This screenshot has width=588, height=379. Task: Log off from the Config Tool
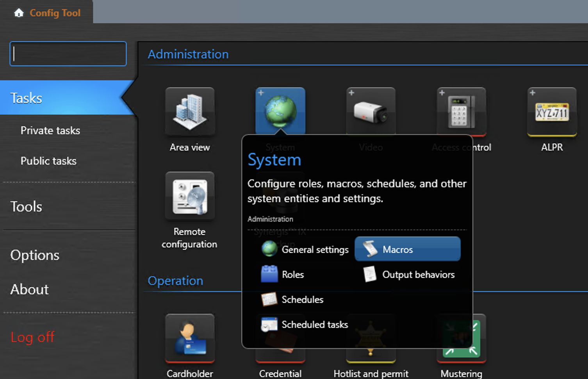coord(32,337)
